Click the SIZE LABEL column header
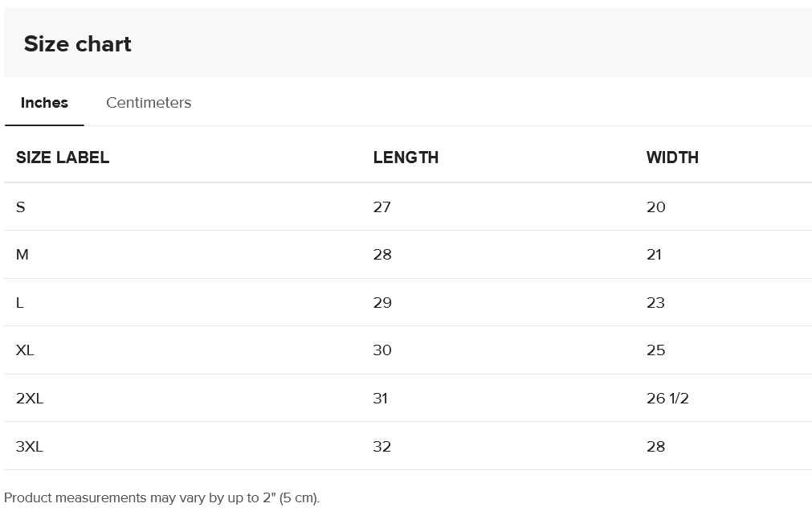Screen dimensions: 812x532 pos(63,158)
